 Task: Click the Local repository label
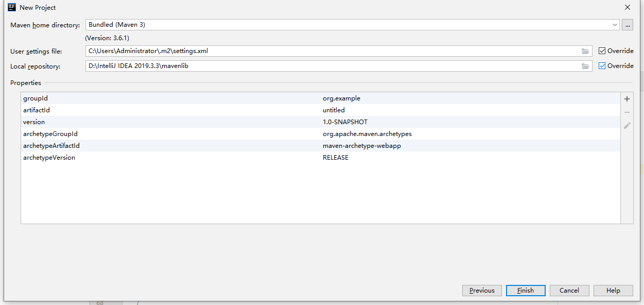point(36,66)
